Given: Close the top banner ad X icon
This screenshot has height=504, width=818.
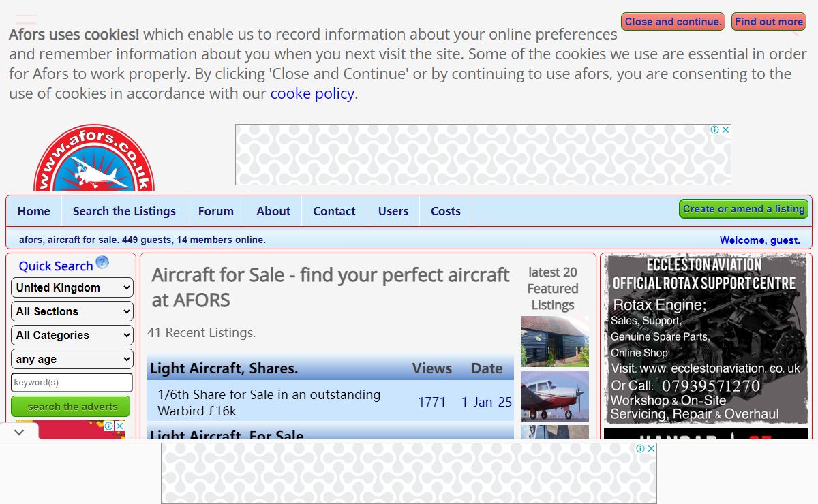Looking at the screenshot, I should point(726,129).
